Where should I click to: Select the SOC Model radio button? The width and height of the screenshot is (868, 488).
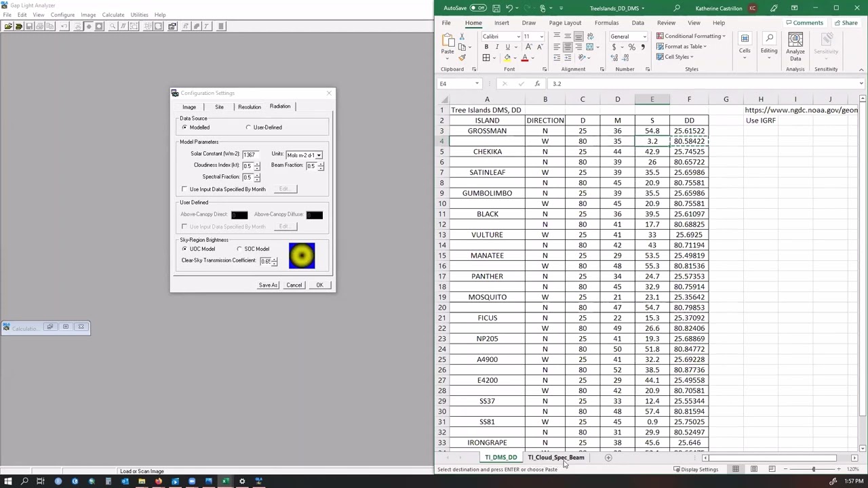click(x=239, y=249)
